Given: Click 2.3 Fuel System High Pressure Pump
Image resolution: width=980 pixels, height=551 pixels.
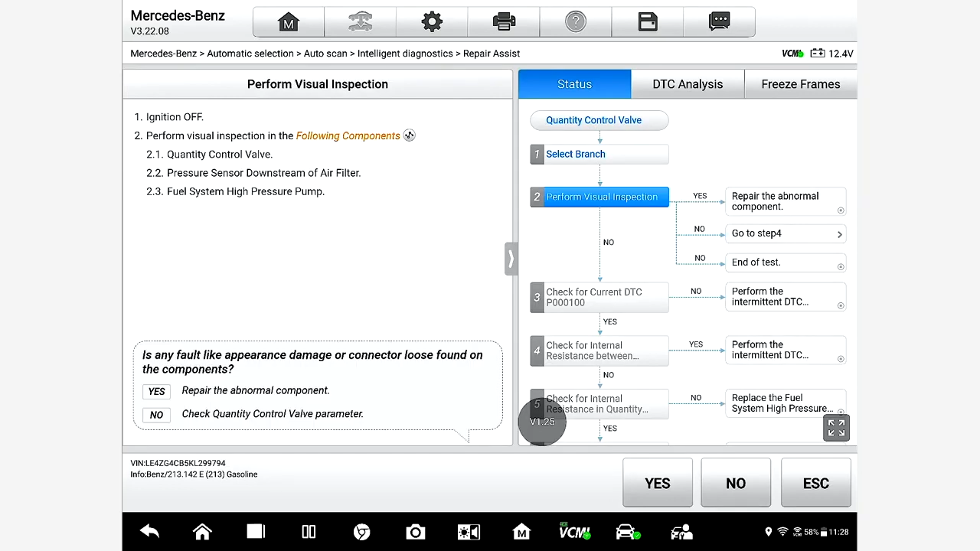Looking at the screenshot, I should tap(235, 191).
